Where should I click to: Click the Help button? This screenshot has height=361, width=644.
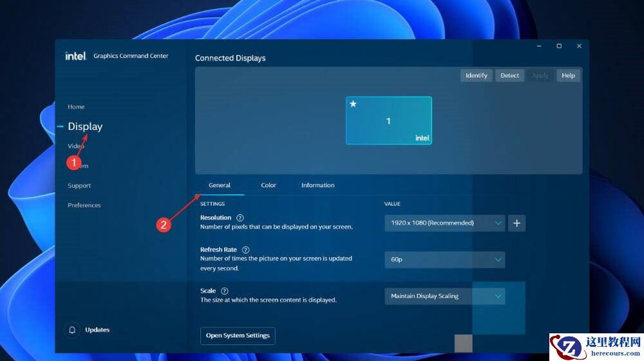[569, 75]
